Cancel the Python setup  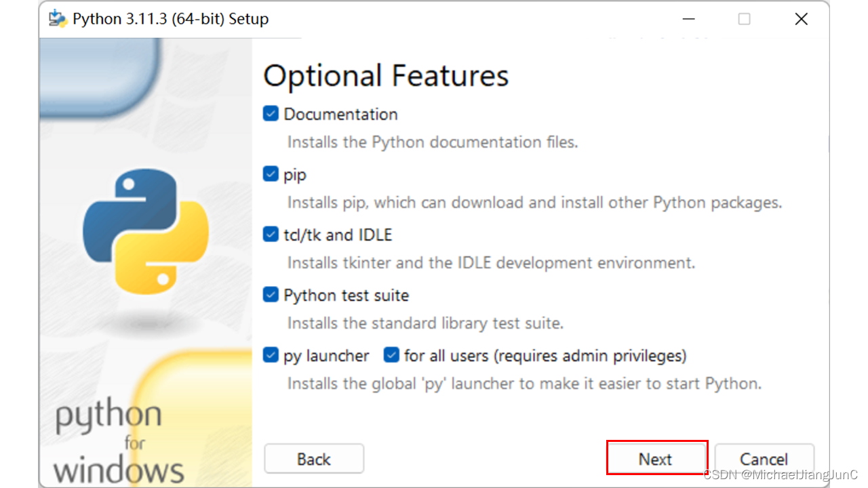pyautogui.click(x=764, y=459)
